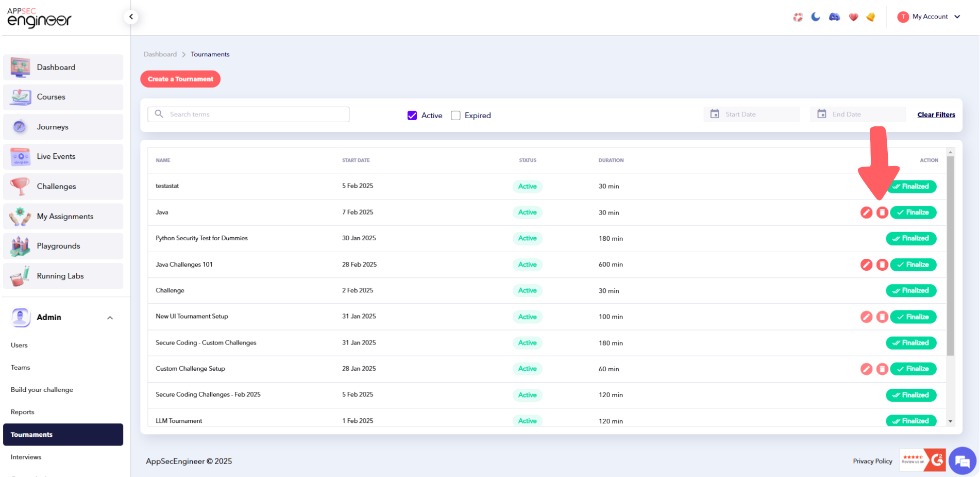This screenshot has width=980, height=477.
Task: Collapse the sidebar with the chevron arrow
Action: 131,17
